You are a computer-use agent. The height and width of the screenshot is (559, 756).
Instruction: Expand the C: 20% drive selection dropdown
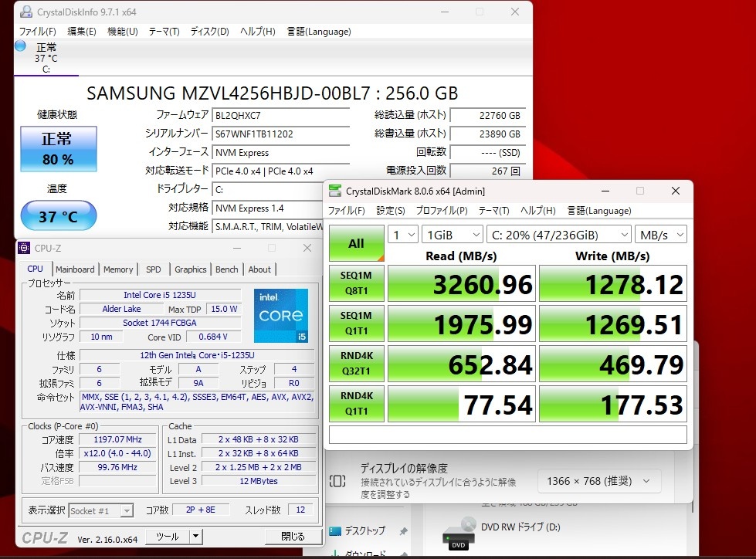click(x=559, y=235)
